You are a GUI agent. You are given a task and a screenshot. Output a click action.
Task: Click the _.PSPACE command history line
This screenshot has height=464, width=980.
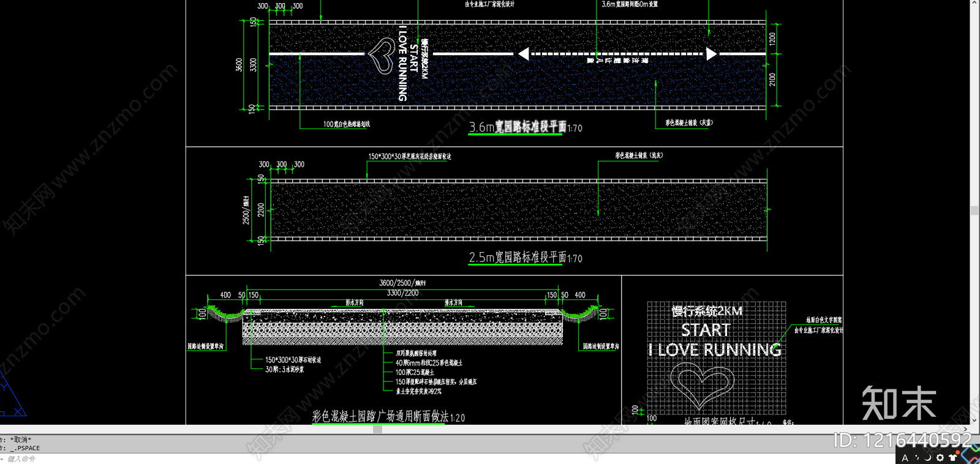click(24, 448)
